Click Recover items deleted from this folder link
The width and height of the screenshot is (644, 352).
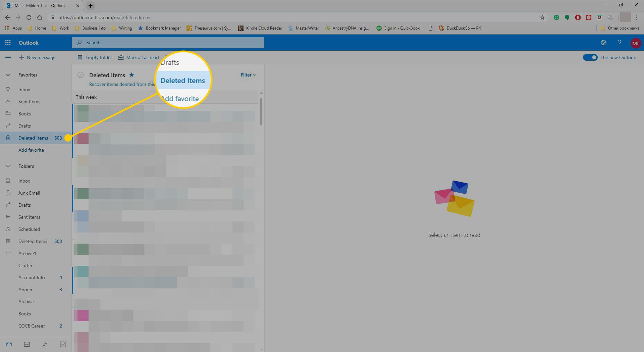coord(122,84)
